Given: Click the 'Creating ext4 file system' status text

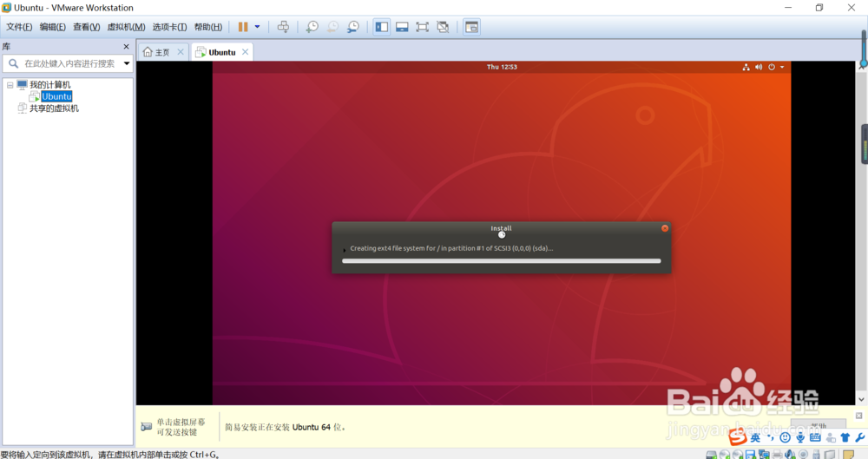Looking at the screenshot, I should click(451, 248).
